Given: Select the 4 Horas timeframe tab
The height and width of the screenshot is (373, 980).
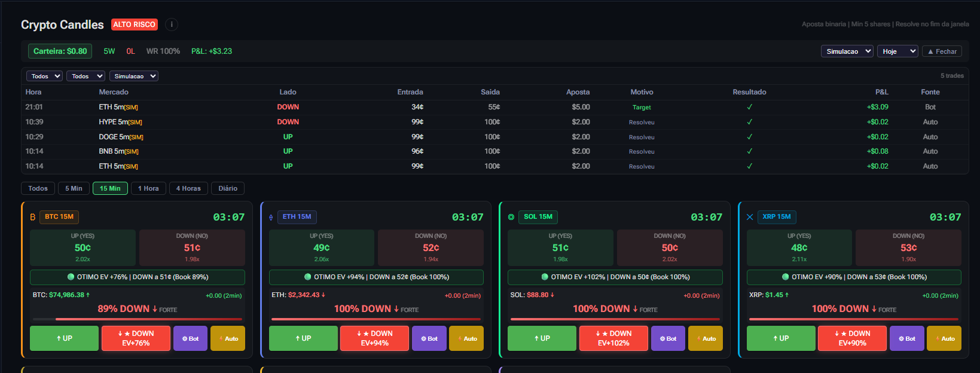Looking at the screenshot, I should (188, 188).
